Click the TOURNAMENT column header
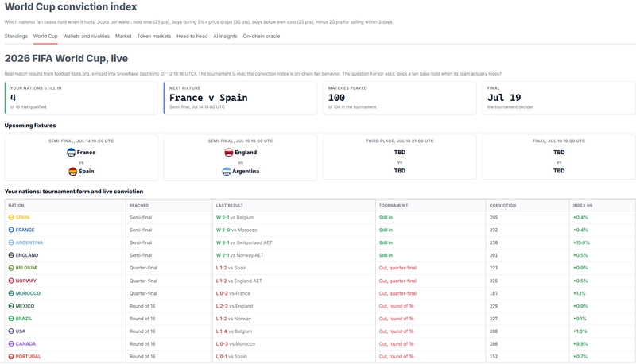The height and width of the screenshot is (364, 636). coord(394,206)
